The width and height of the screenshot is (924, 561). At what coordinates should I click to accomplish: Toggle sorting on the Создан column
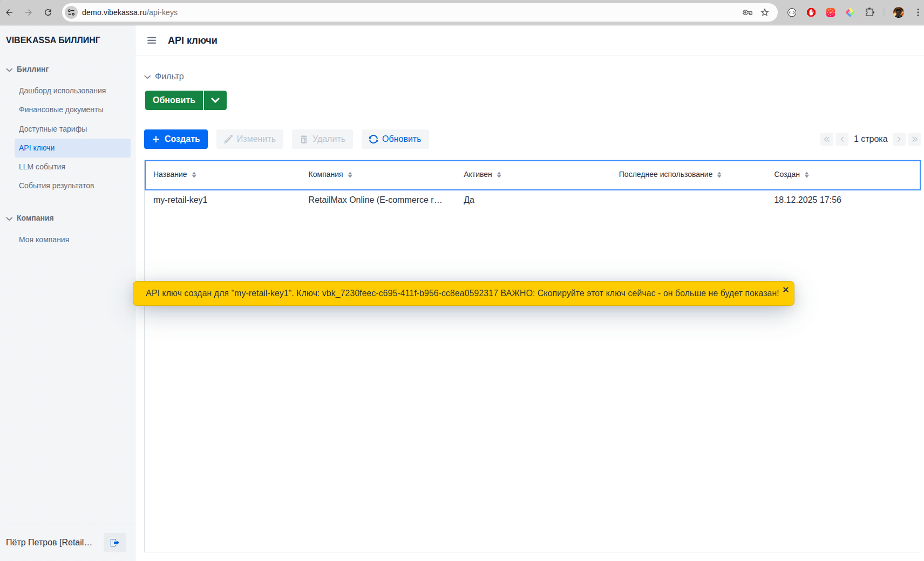[x=807, y=174]
